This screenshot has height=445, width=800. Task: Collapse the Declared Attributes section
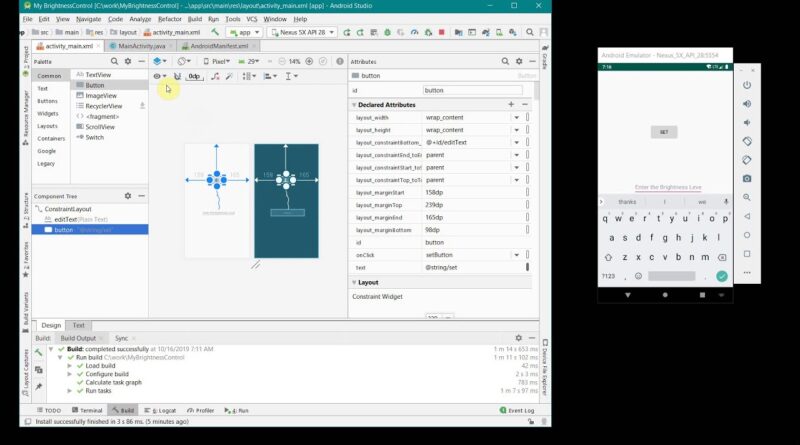(x=354, y=105)
